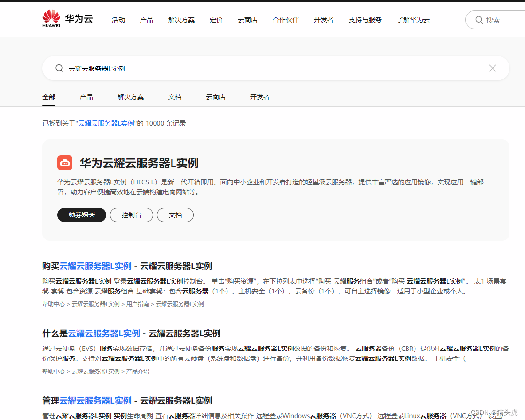The width and height of the screenshot is (525, 420).
Task: Select the 全部 results tab
Action: [49, 97]
